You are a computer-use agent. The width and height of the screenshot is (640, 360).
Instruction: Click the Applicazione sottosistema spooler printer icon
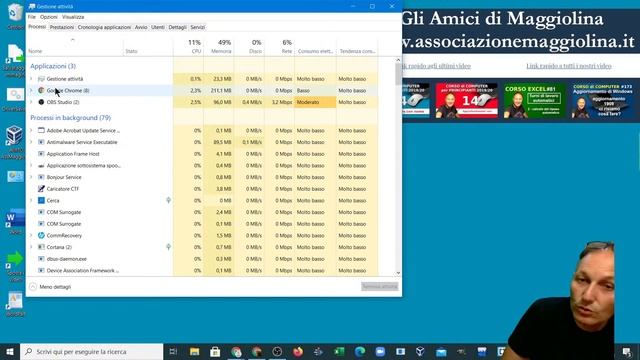pos(41,165)
